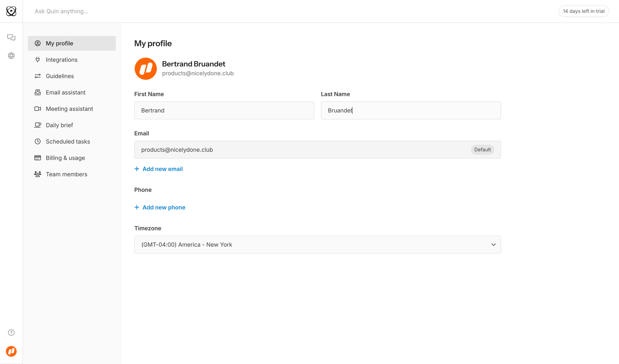Open Integrations settings section
Image resolution: width=619 pixels, height=364 pixels.
62,60
